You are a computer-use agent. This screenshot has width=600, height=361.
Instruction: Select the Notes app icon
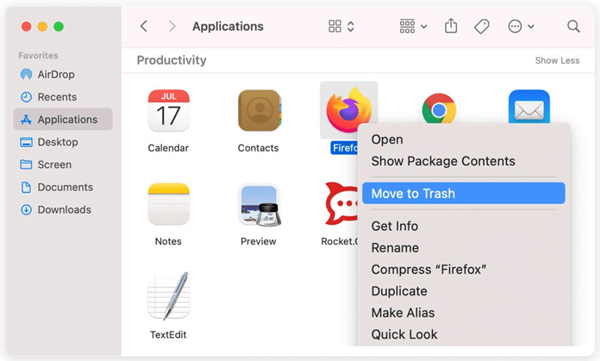pyautogui.click(x=168, y=204)
